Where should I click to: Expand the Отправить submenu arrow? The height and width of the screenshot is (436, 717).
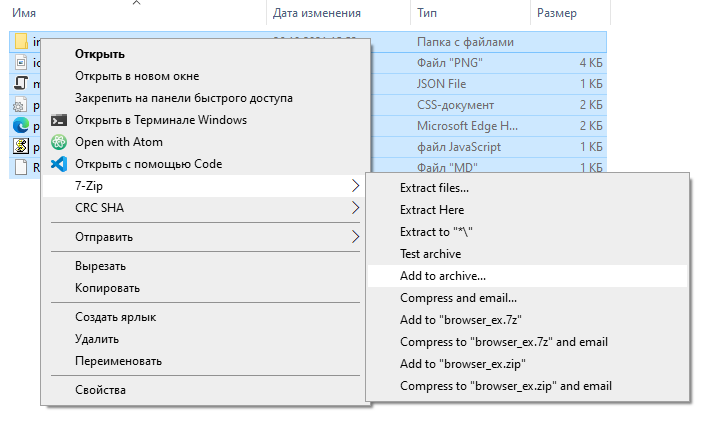[355, 237]
